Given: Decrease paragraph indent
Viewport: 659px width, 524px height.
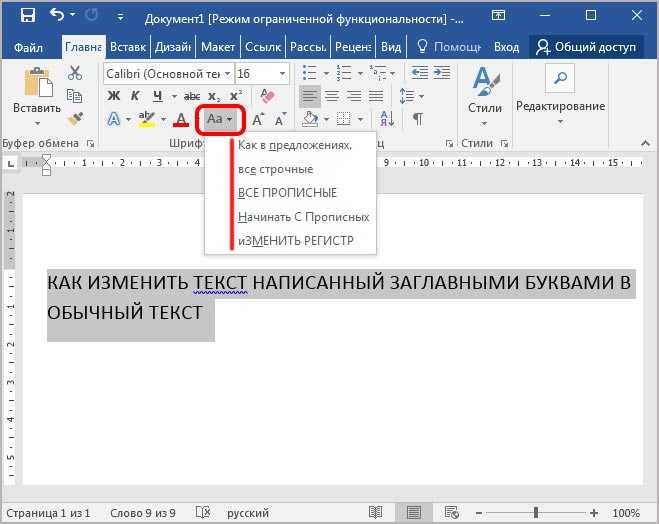Looking at the screenshot, I should pyautogui.click(x=419, y=73).
